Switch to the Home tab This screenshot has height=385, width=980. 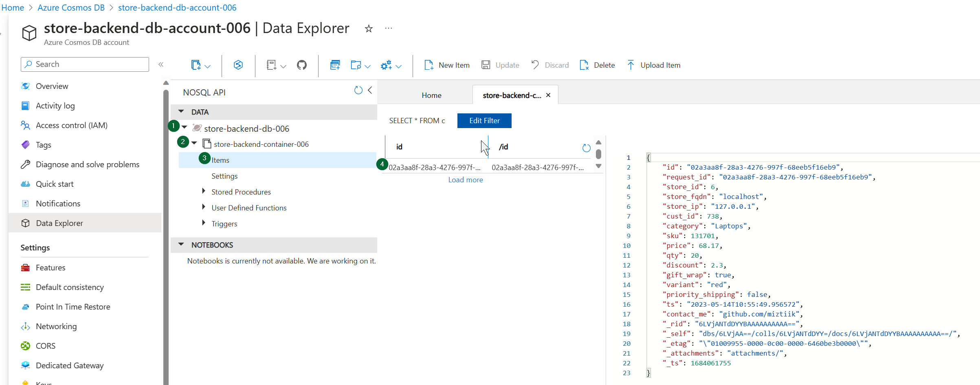(431, 95)
